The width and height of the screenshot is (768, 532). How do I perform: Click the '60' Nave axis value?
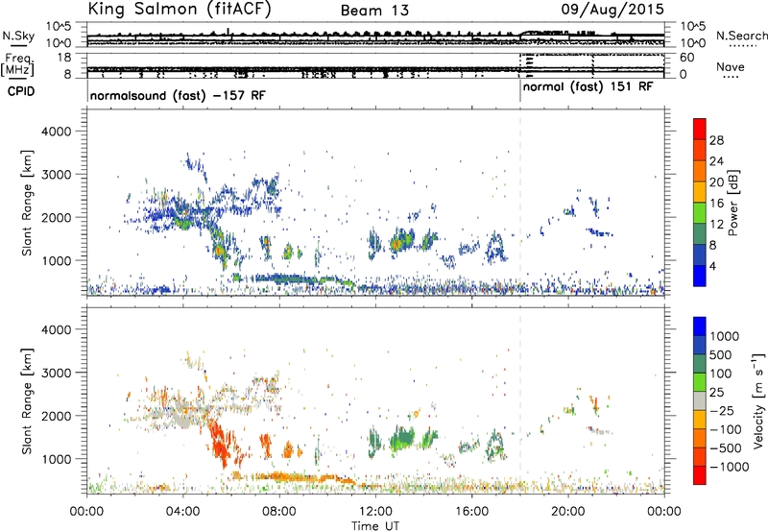686,58
